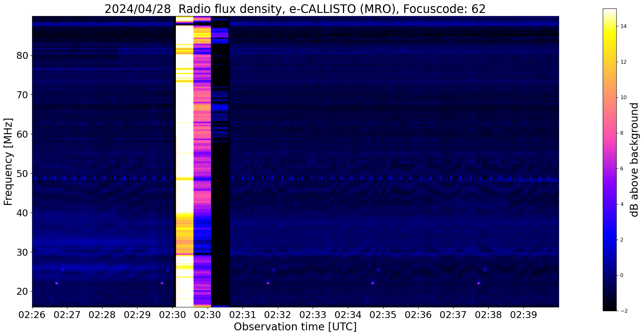Click the pink-purple burst column beside the white one
This screenshot has height=336, width=644.
point(202,162)
